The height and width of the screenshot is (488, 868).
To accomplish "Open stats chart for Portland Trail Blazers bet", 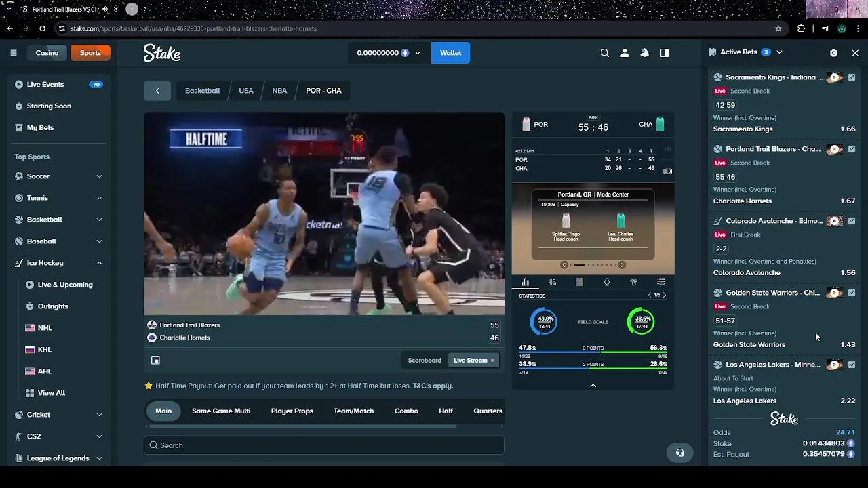I will coord(852,149).
